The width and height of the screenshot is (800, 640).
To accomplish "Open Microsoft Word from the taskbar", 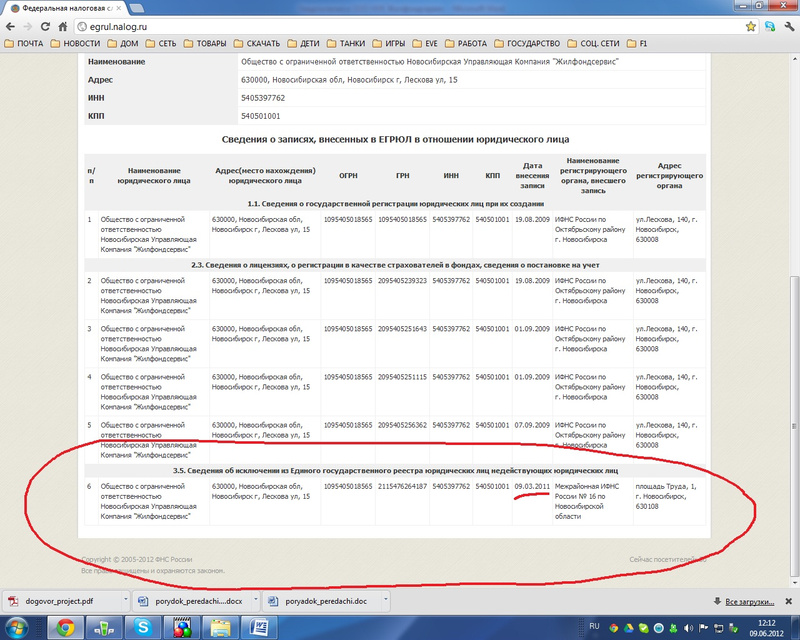I will pyautogui.click(x=259, y=628).
